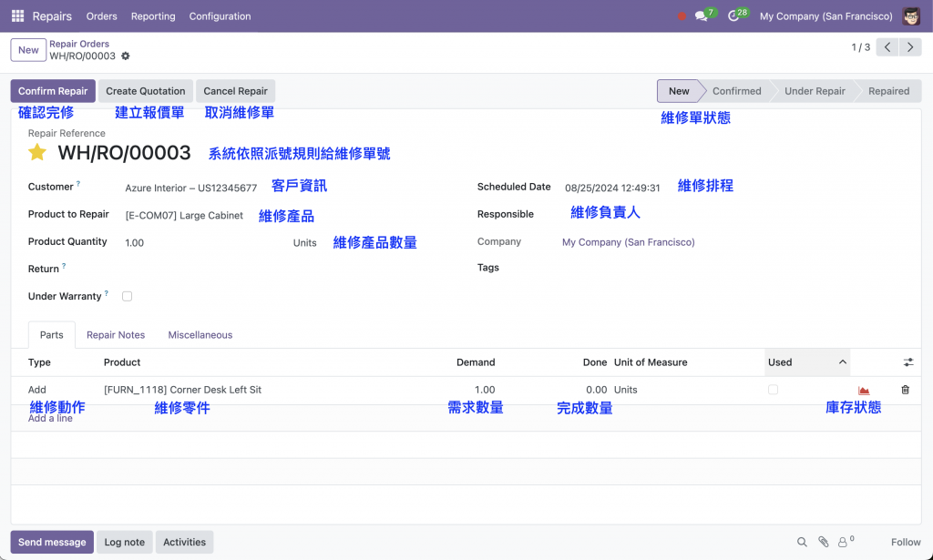
Task: Click the Add type cell
Action: click(36, 390)
